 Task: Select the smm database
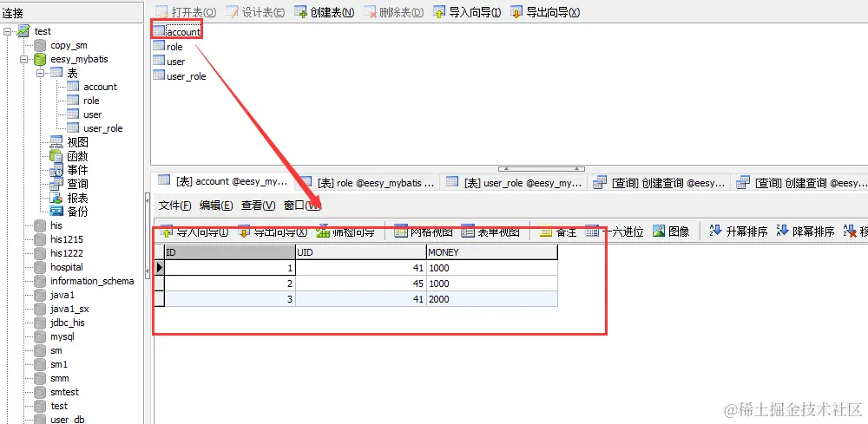click(x=51, y=378)
